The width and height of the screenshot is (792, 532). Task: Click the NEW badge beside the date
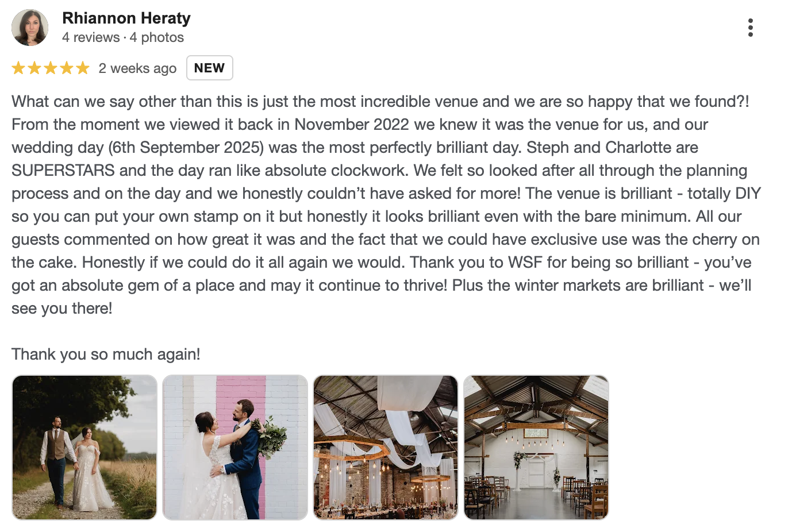click(x=209, y=68)
